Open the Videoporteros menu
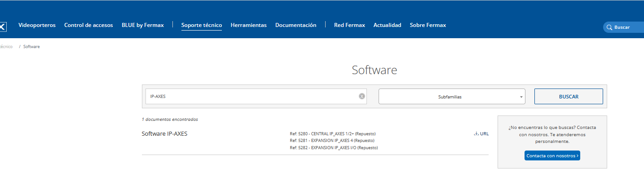Image resolution: width=644 pixels, height=173 pixels. pyautogui.click(x=37, y=25)
